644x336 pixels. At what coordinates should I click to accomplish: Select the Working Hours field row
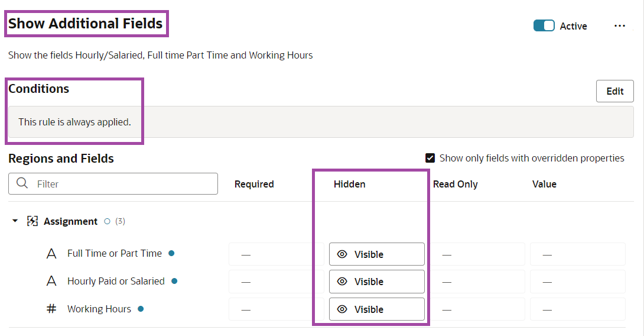point(99,309)
